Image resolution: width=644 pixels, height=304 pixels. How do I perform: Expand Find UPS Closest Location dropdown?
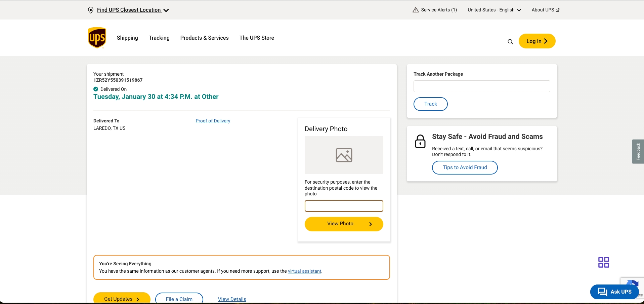pyautogui.click(x=133, y=10)
